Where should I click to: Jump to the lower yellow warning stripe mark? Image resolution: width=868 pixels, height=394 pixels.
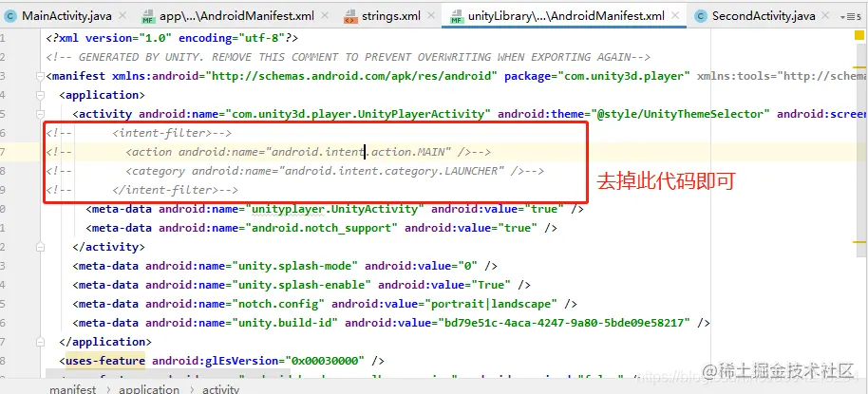pos(859,242)
